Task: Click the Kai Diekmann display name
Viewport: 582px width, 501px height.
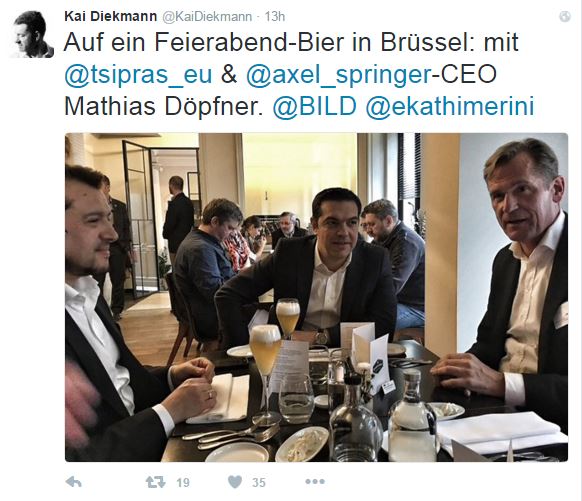Action: 111,16
